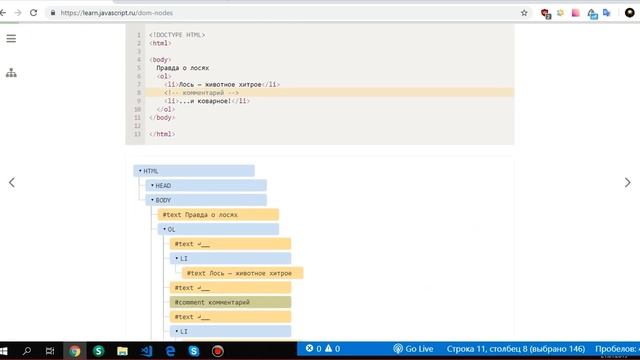Go to previous lesson with left chevron

11,182
